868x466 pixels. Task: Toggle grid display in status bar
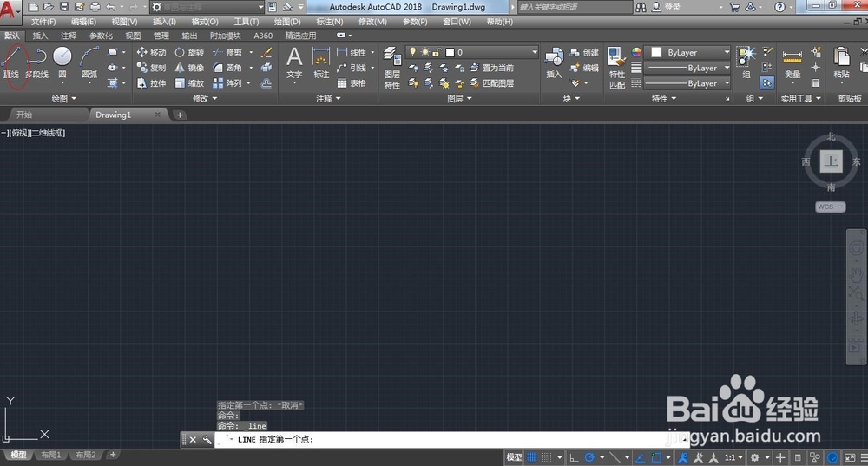[531, 457]
